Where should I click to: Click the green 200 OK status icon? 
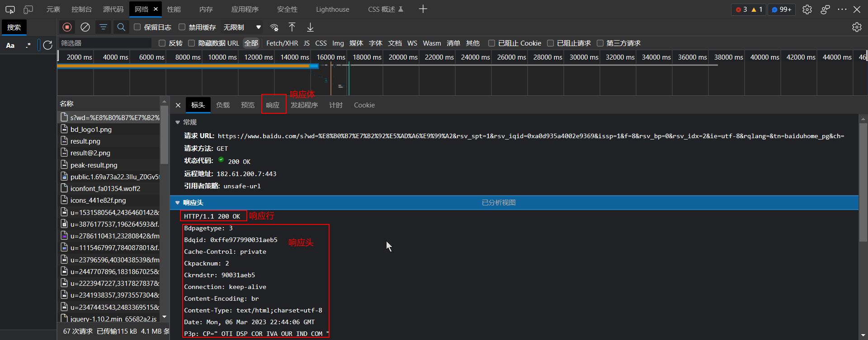221,160
